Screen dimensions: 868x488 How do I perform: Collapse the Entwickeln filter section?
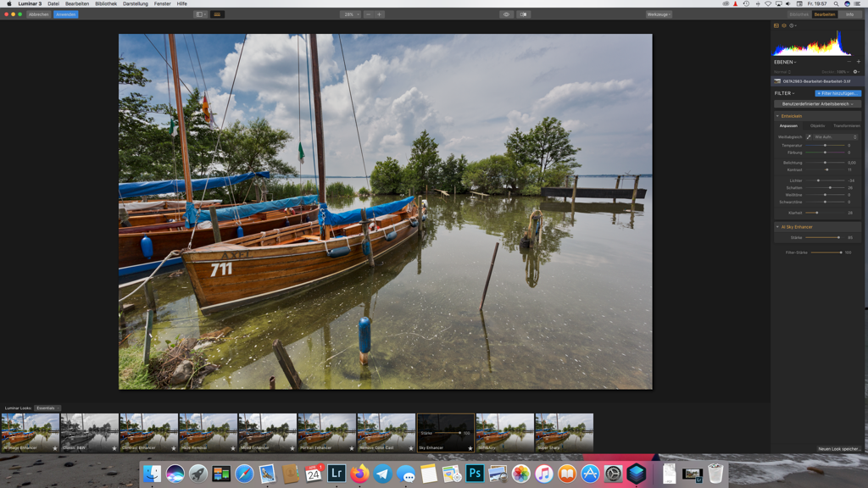pos(777,116)
